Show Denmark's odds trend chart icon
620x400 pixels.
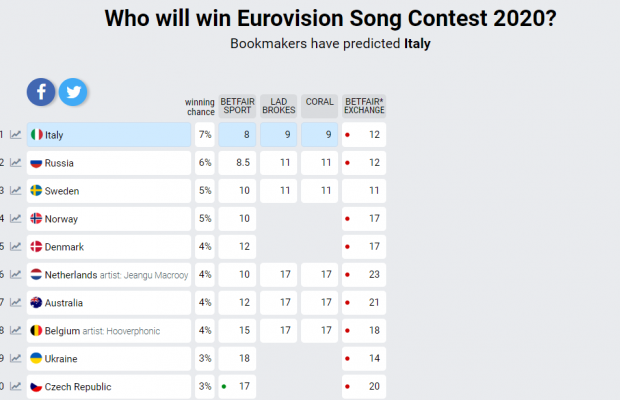(15, 247)
